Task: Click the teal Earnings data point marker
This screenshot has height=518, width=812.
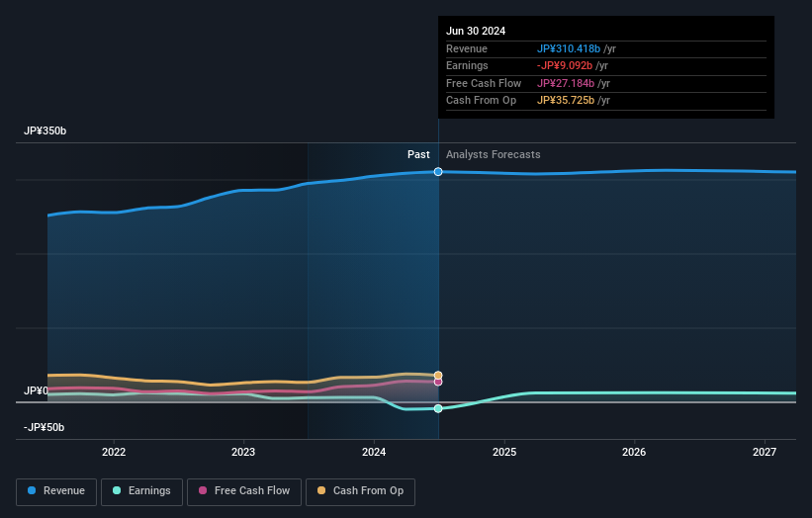Action: click(x=438, y=409)
